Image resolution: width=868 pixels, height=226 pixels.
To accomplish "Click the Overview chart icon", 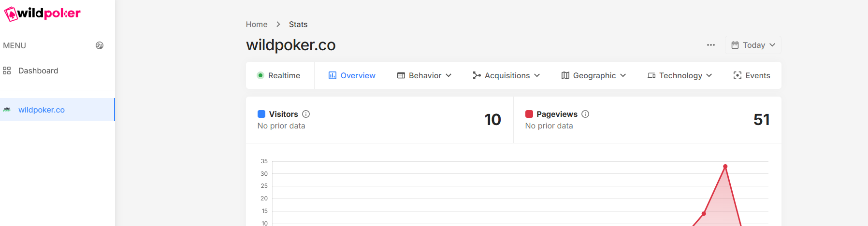I will (333, 75).
